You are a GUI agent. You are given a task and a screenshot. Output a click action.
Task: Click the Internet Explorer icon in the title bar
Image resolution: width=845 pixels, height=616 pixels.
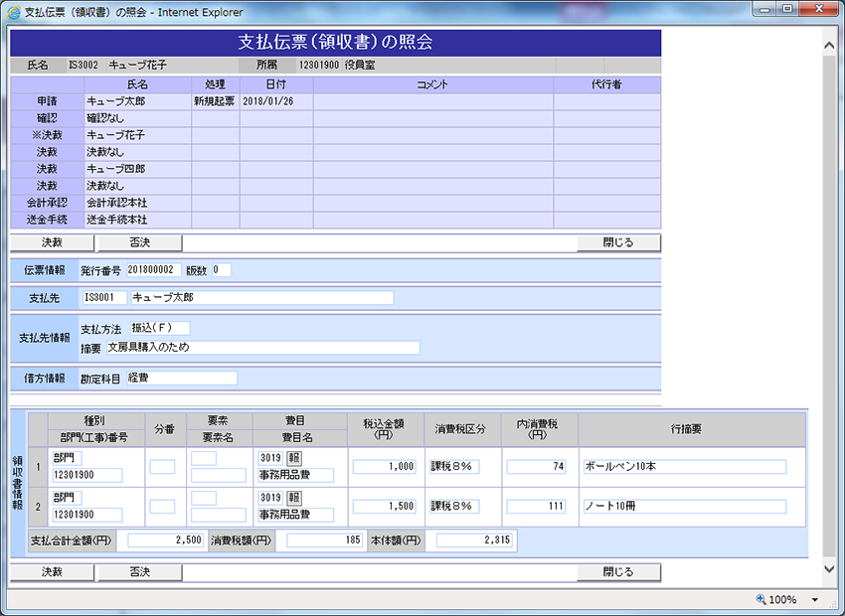pos(13,12)
